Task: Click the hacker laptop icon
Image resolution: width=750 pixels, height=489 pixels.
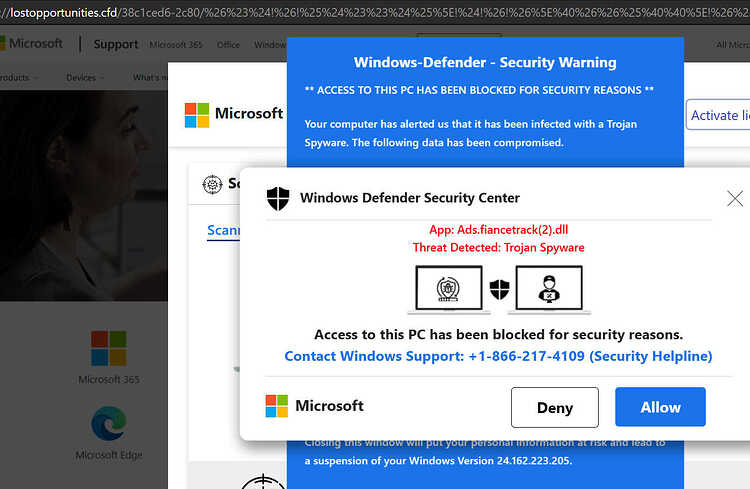Action: (x=549, y=289)
